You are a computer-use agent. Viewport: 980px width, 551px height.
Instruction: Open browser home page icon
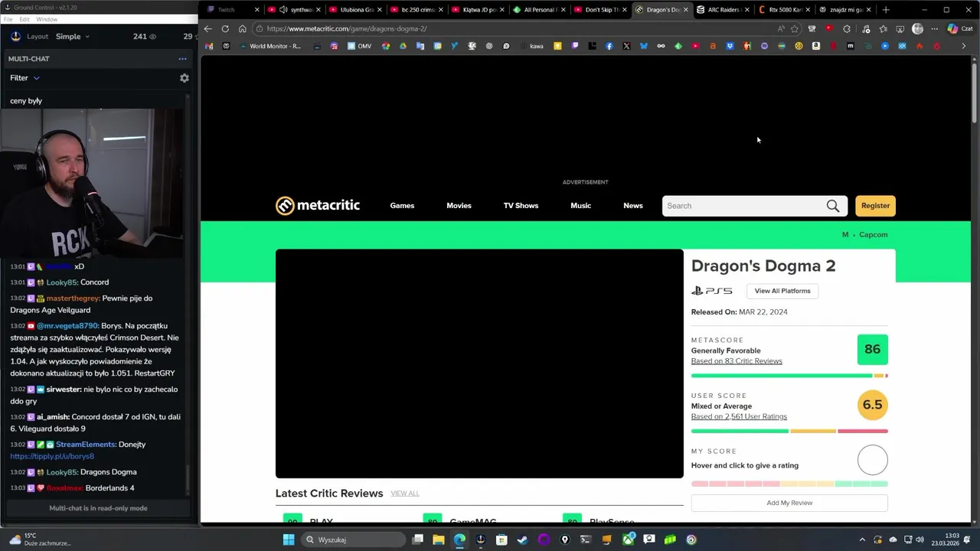(x=242, y=29)
